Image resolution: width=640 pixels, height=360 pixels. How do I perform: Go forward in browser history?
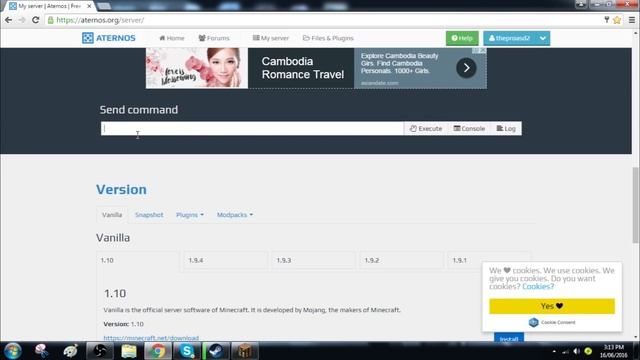[22, 20]
